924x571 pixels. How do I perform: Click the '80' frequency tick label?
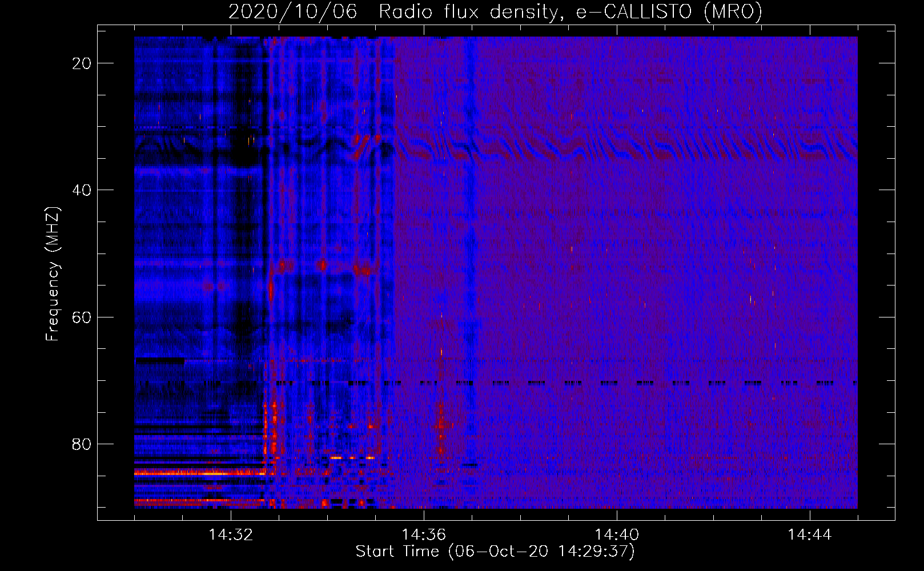tap(82, 444)
